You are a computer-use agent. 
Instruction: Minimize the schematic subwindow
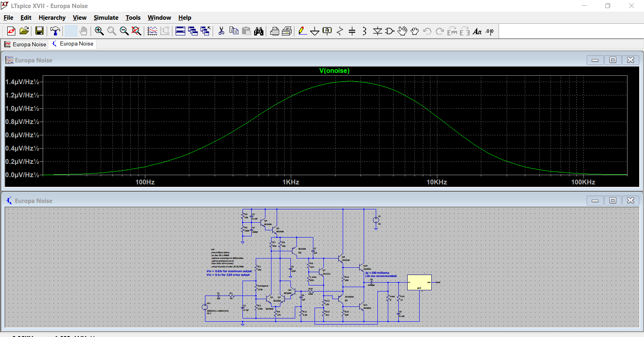point(595,201)
